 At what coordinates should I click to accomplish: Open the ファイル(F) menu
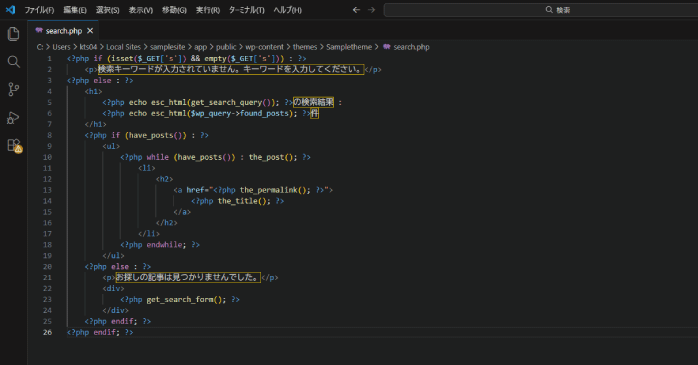39,10
